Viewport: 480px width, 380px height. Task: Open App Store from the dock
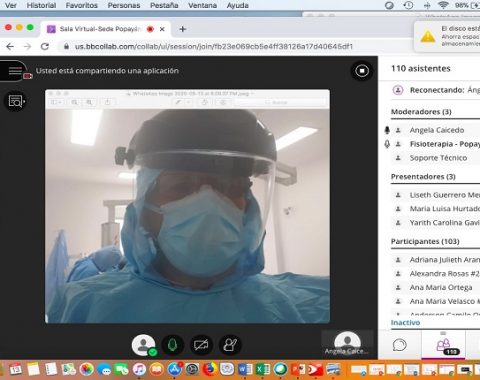click(174, 369)
